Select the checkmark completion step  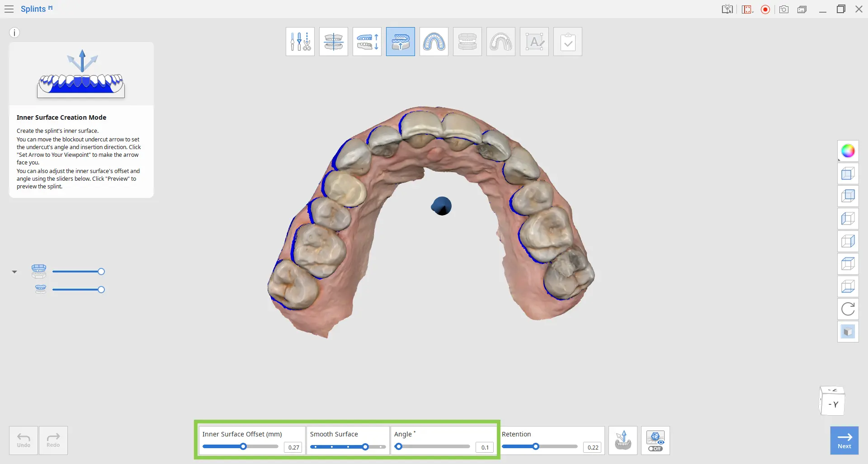568,42
